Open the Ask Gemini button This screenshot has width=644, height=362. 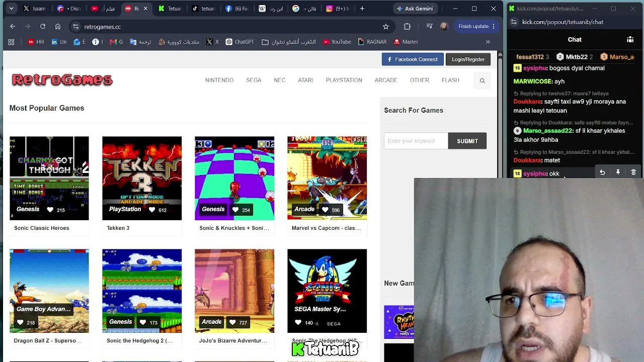pyautogui.click(x=414, y=9)
